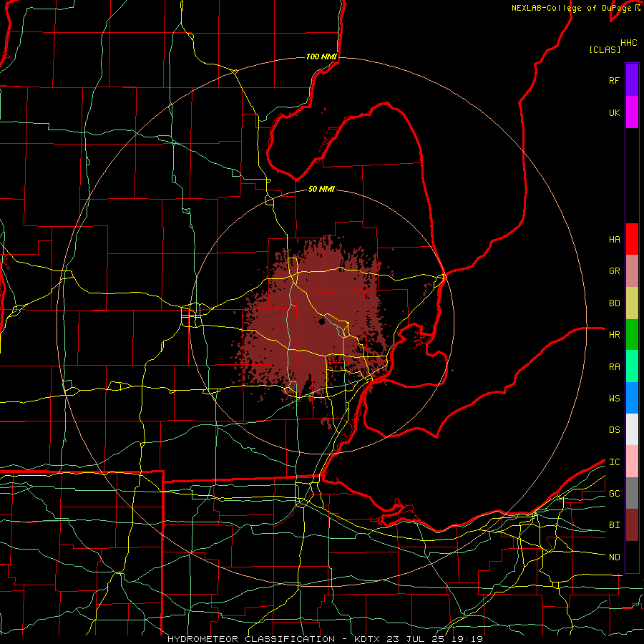The height and width of the screenshot is (644, 644).
Task: Click the GR legend color swatch
Action: click(x=632, y=271)
